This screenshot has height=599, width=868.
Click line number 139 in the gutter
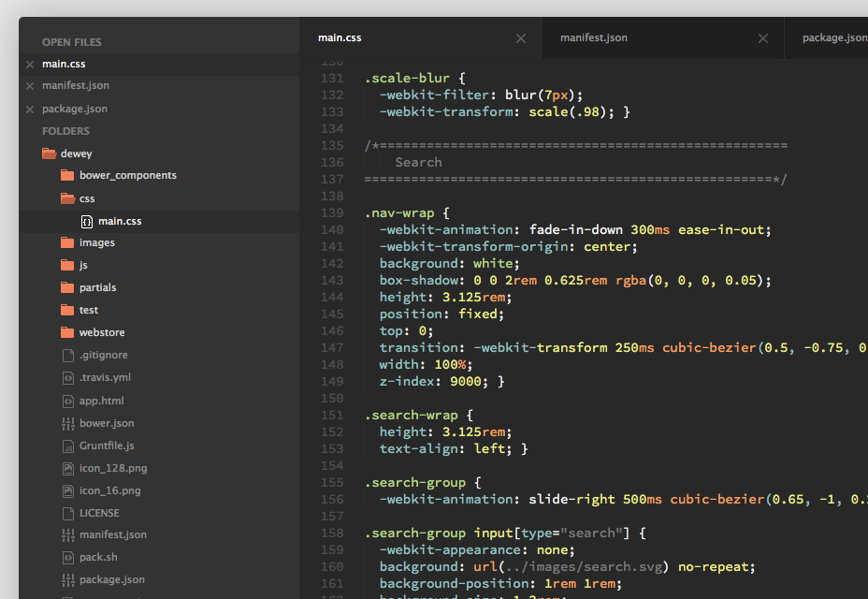331,213
